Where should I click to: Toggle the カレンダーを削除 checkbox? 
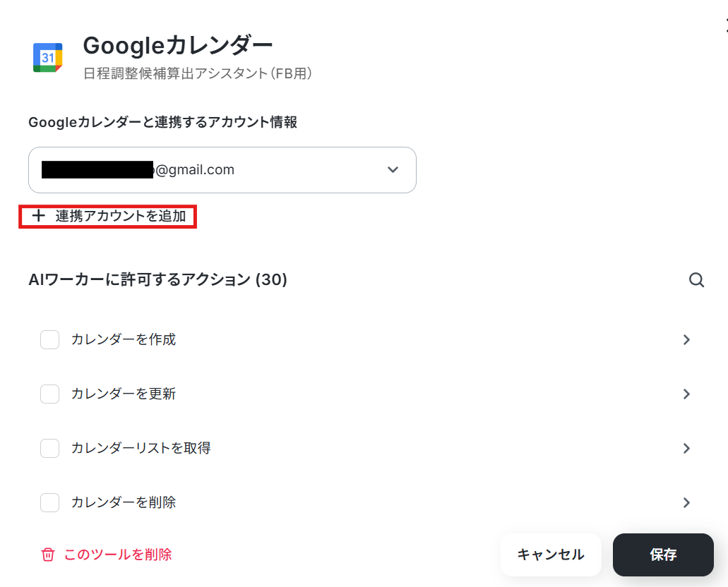(49, 503)
